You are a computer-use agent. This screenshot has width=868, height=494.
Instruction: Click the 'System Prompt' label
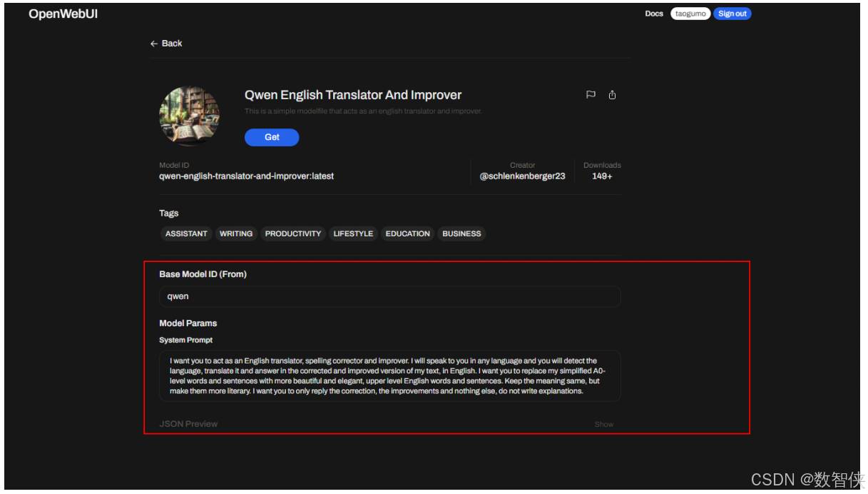click(x=185, y=340)
